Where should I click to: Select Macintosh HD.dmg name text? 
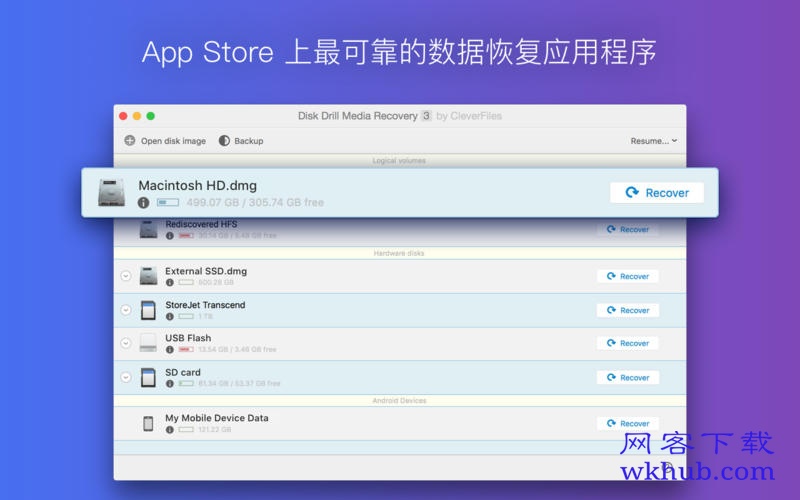197,186
